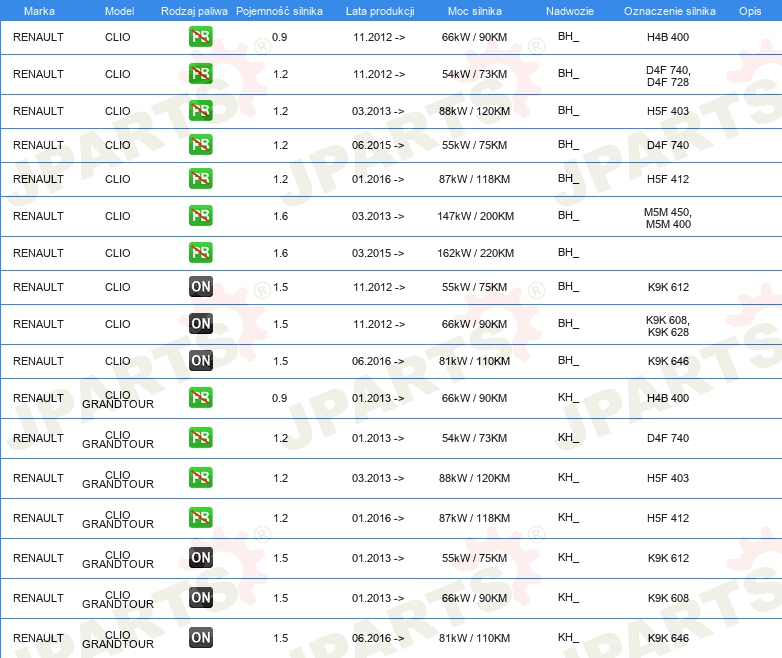Click production date 01.2016 -> in KH_ row
The width and height of the screenshot is (782, 658).
(378, 518)
